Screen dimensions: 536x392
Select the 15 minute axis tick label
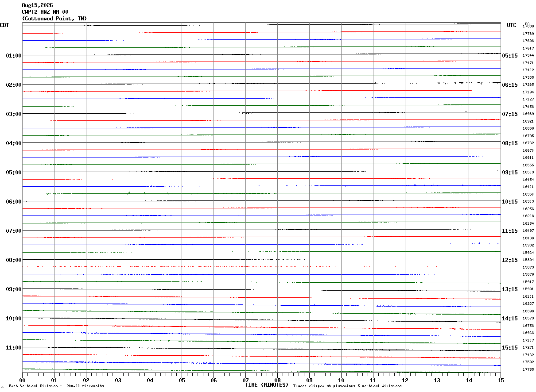coord(501,380)
